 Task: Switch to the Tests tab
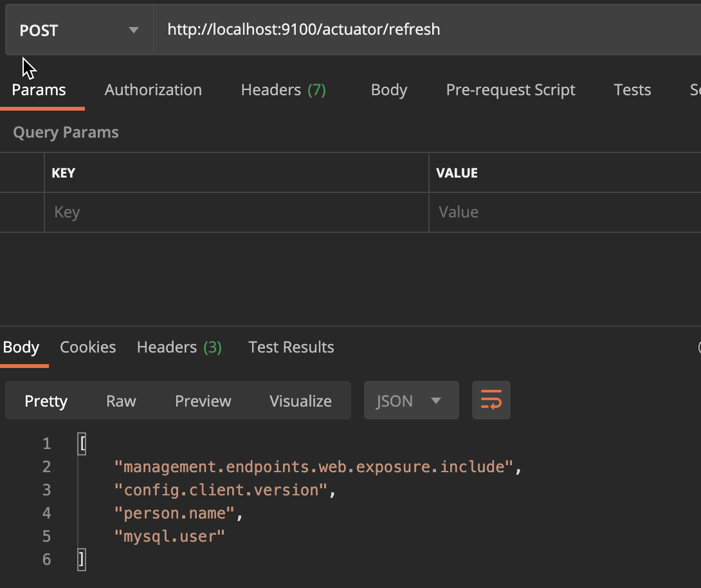point(632,90)
